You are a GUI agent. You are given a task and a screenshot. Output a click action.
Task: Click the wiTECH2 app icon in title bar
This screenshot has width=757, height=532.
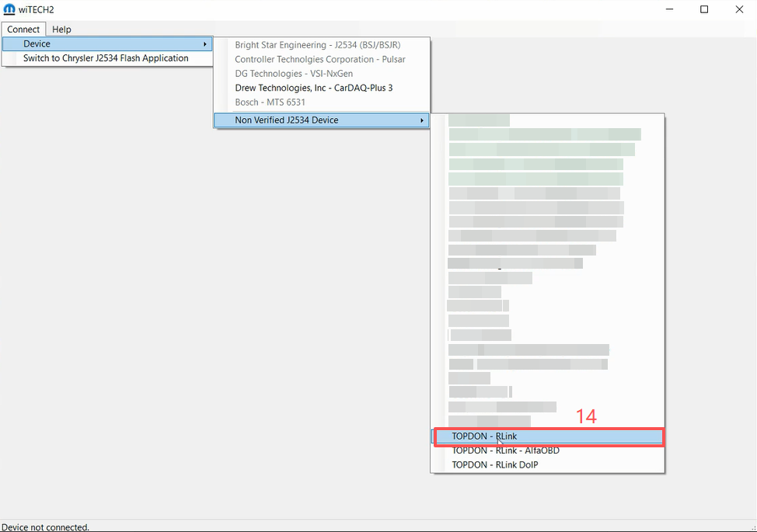coord(9,9)
